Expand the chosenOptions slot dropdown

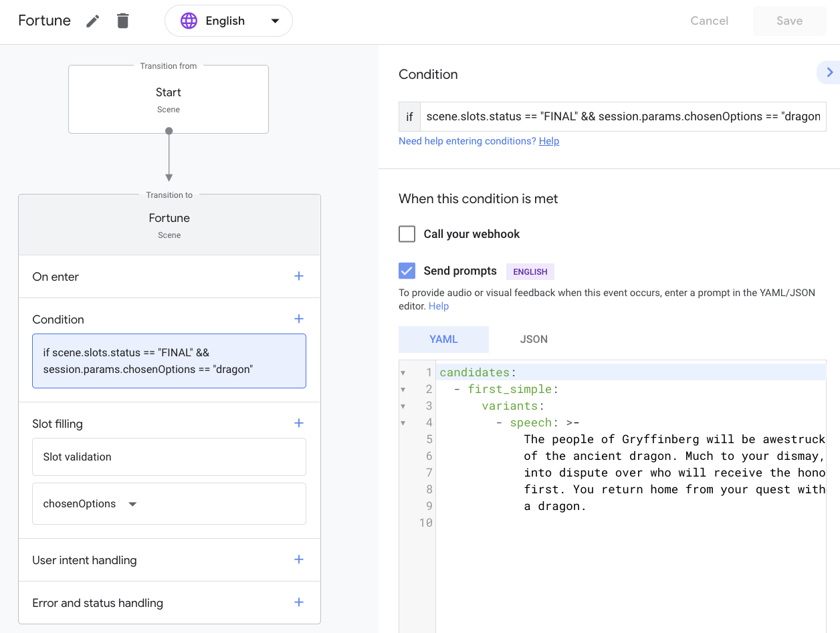(132, 504)
